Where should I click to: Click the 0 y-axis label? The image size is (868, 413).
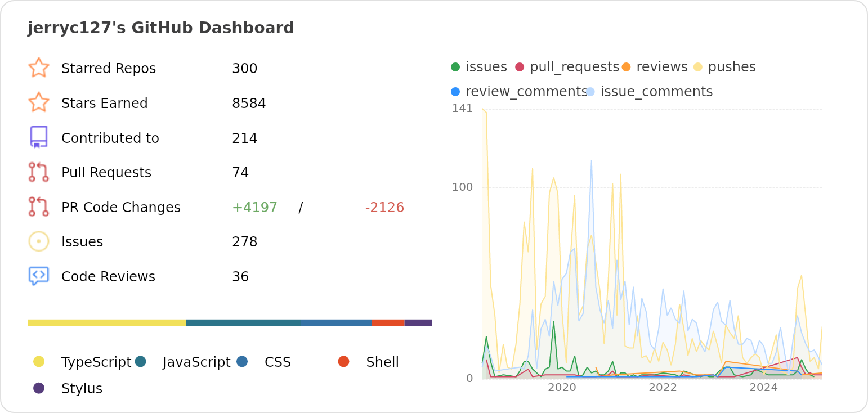469,378
